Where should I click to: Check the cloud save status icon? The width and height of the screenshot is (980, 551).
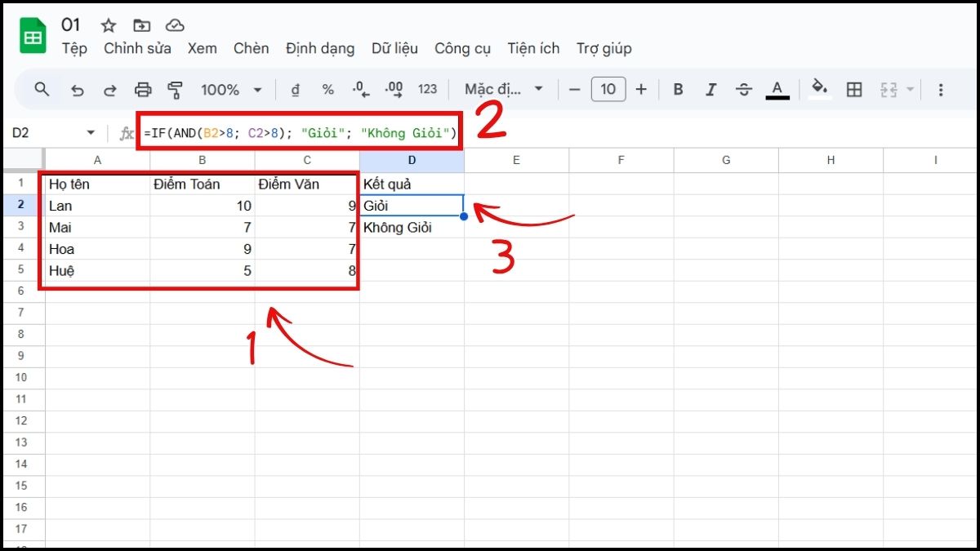175,25
